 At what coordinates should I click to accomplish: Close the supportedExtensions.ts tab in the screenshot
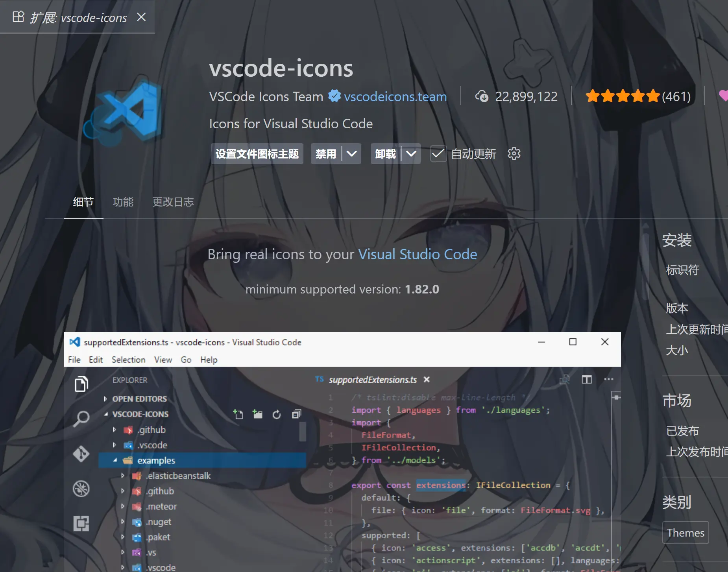tap(427, 380)
